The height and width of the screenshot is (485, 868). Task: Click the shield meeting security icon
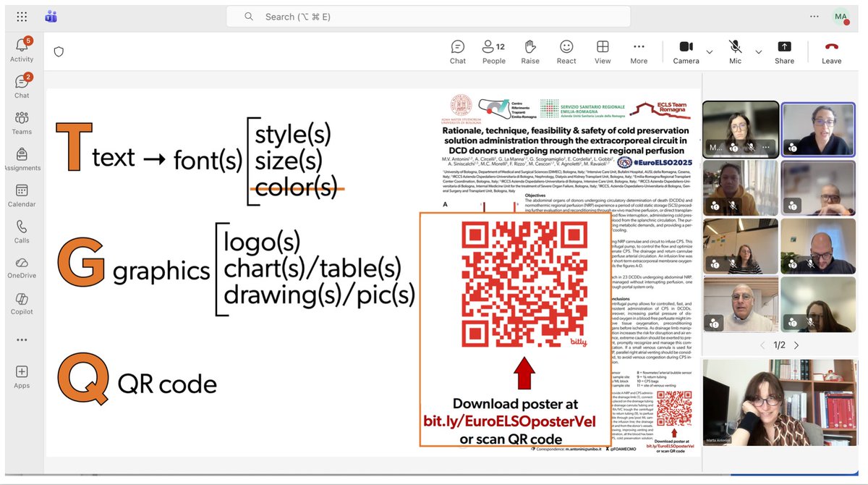click(x=59, y=51)
